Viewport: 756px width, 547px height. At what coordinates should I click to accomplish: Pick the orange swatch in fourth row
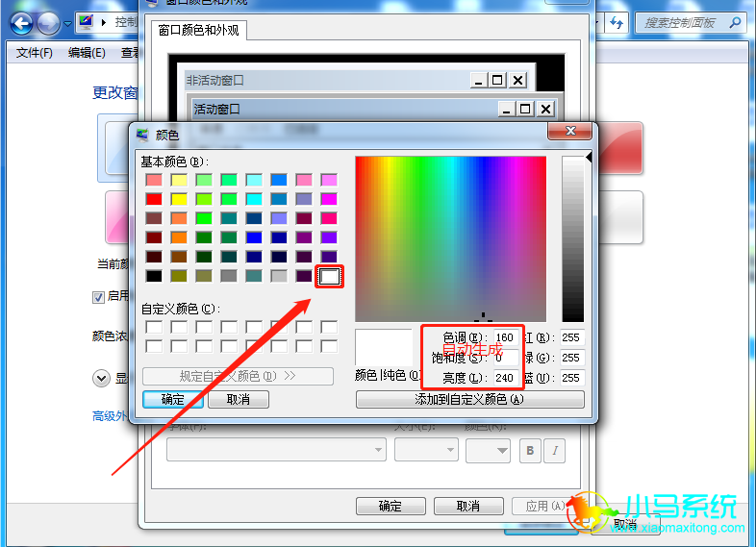coord(179,237)
